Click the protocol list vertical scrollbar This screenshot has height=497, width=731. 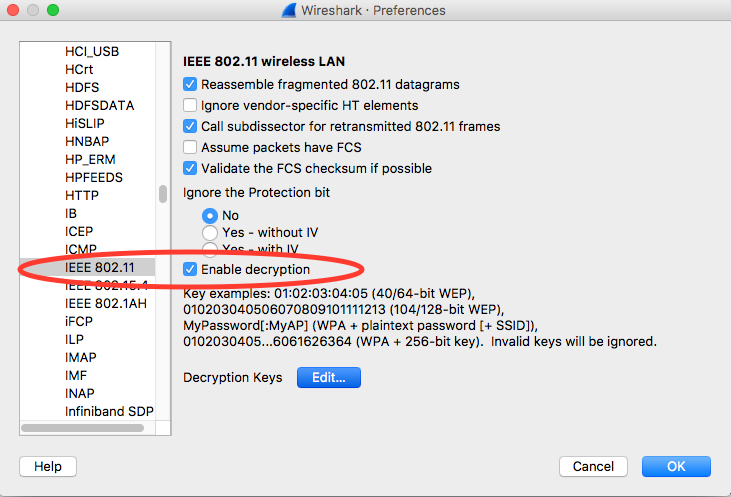tap(163, 195)
